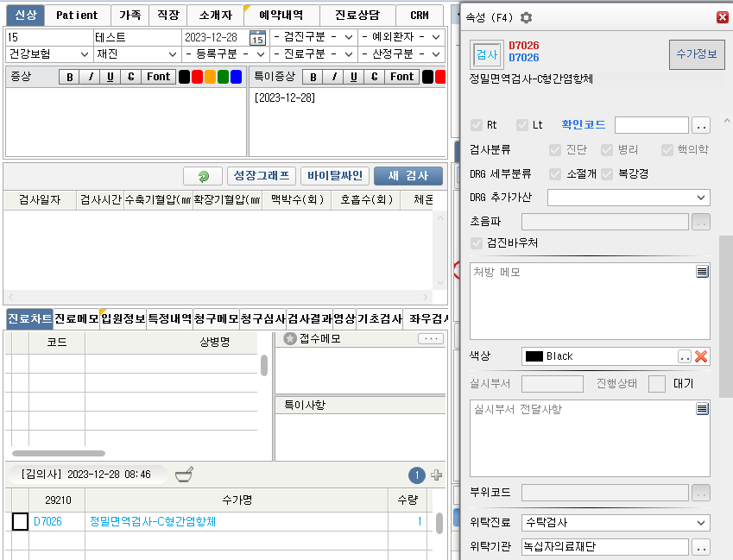733x560 pixels.
Task: Open the 건강보험 insurance dropdown
Action: click(48, 53)
